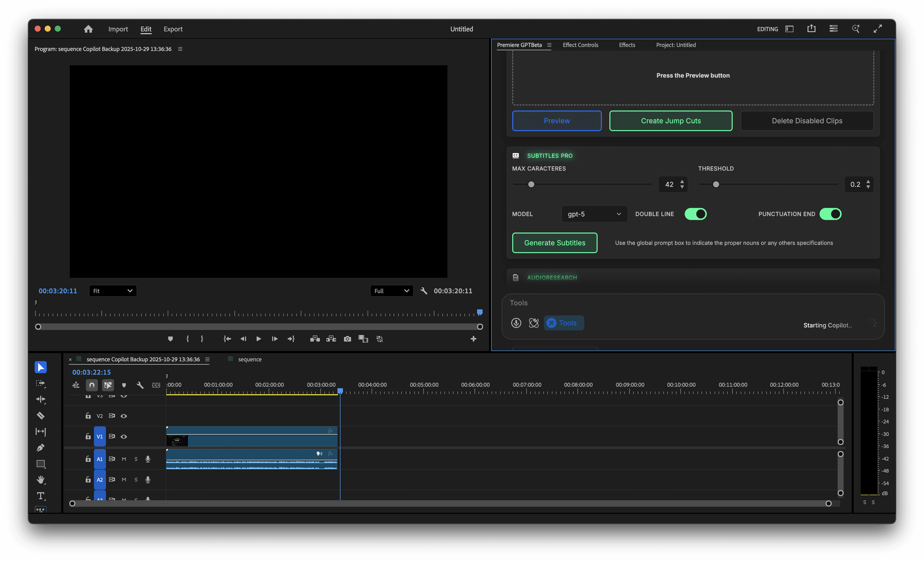
Task: Open the timeline sequence panel menu
Action: click(x=207, y=359)
